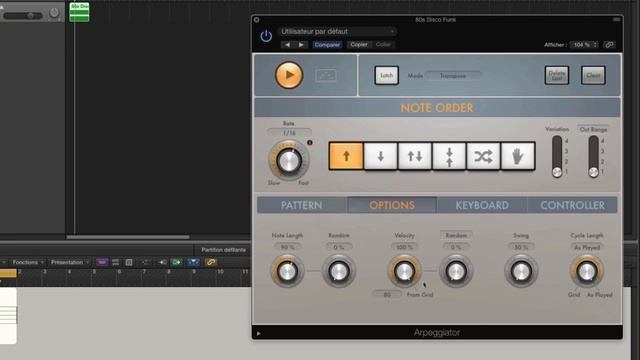Click the Delete Last button

tap(557, 76)
